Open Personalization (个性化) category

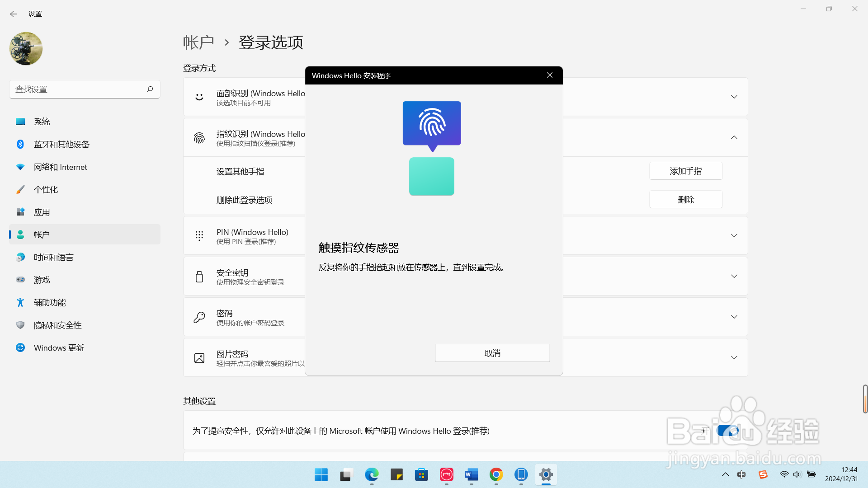pos(85,189)
